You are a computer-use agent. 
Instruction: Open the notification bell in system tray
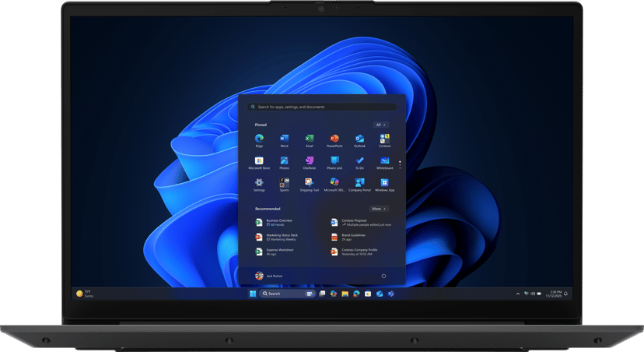(x=566, y=294)
